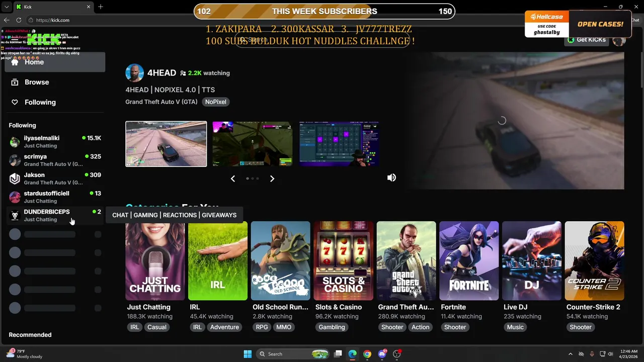Image resolution: width=644 pixels, height=362 pixels.
Task: Click 4HEAD's profile picture
Action: click(134, 73)
